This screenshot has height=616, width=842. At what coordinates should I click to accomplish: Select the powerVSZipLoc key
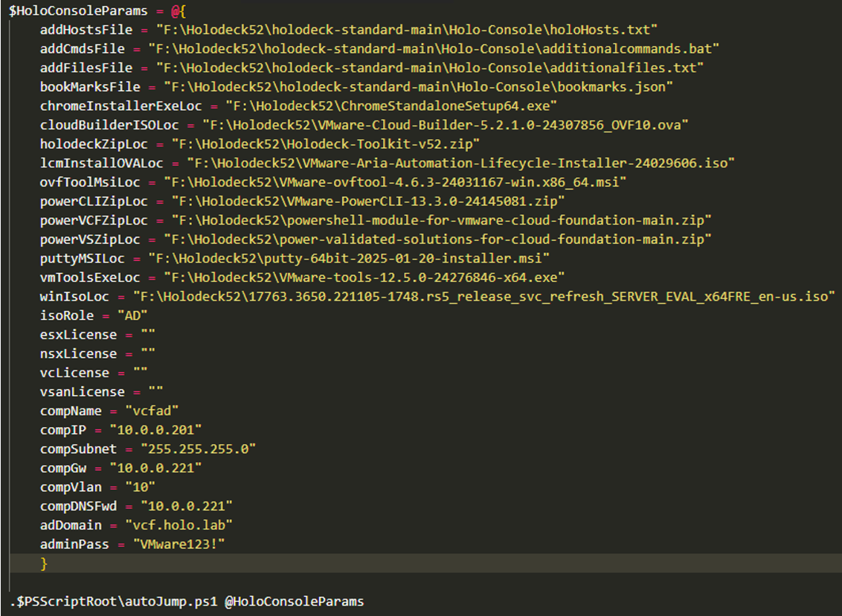90,240
